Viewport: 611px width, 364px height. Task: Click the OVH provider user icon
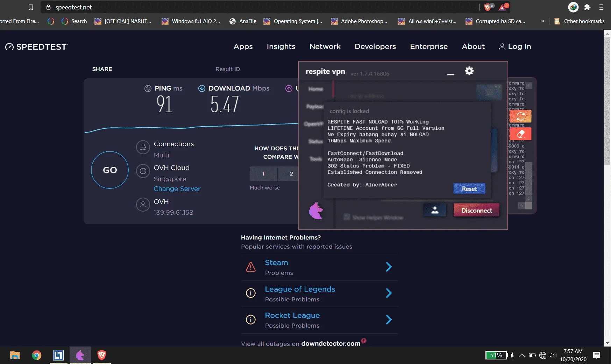(x=143, y=205)
